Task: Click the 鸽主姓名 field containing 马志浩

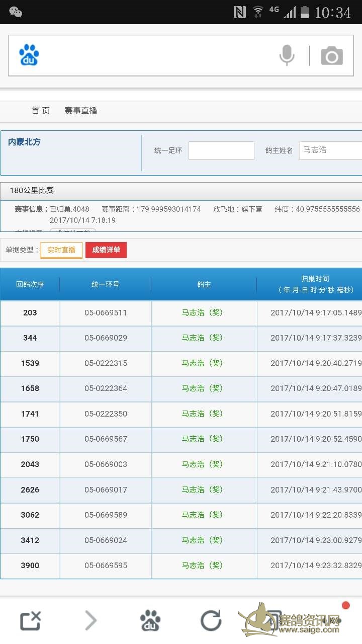Action: pyautogui.click(x=331, y=150)
